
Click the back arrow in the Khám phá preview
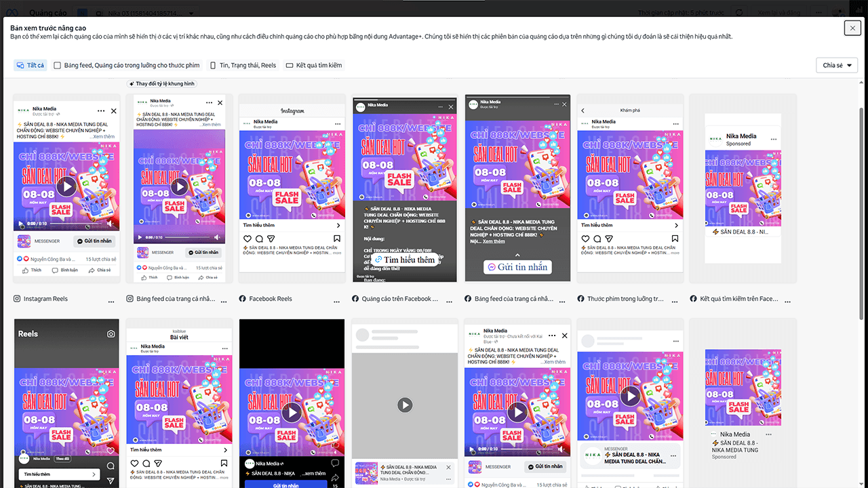tap(583, 110)
